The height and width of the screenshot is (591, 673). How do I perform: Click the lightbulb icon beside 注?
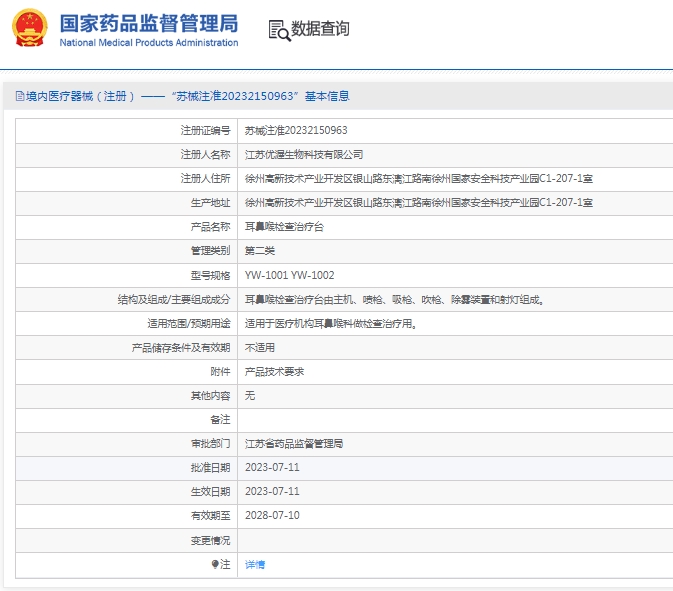pos(215,564)
